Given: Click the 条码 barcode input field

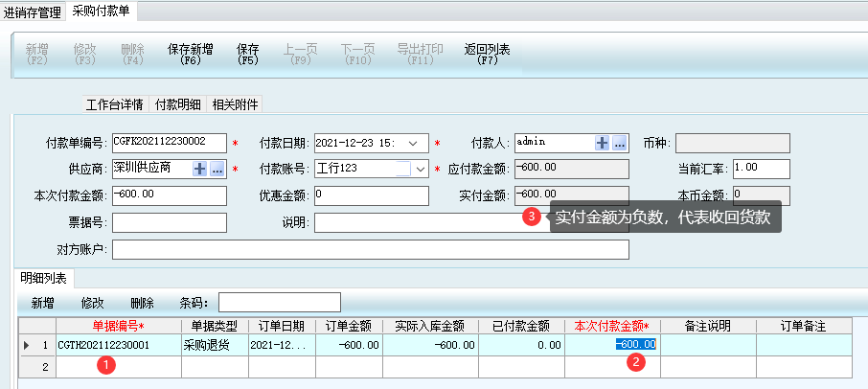Looking at the screenshot, I should [279, 303].
